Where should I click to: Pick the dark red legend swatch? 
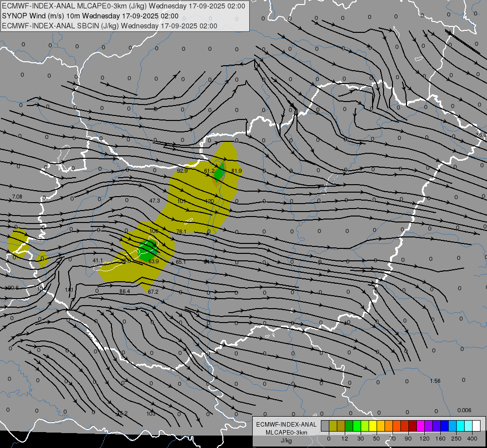click(412, 426)
